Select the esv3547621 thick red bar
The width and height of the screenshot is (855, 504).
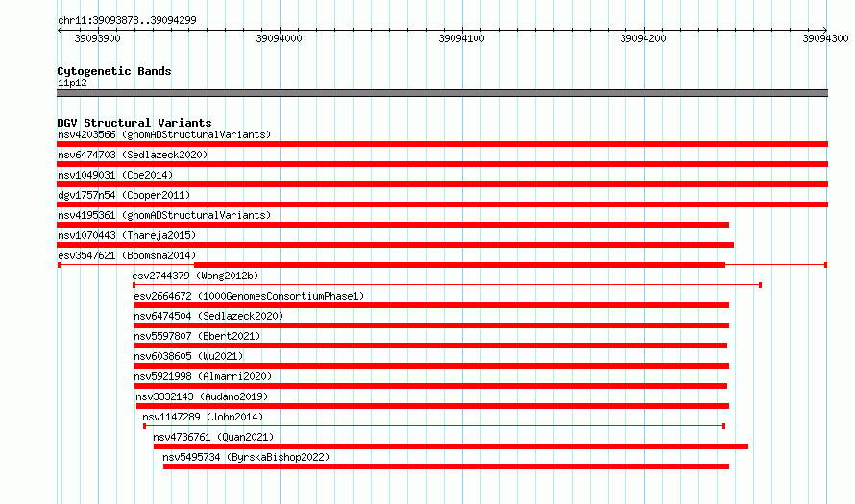point(459,265)
